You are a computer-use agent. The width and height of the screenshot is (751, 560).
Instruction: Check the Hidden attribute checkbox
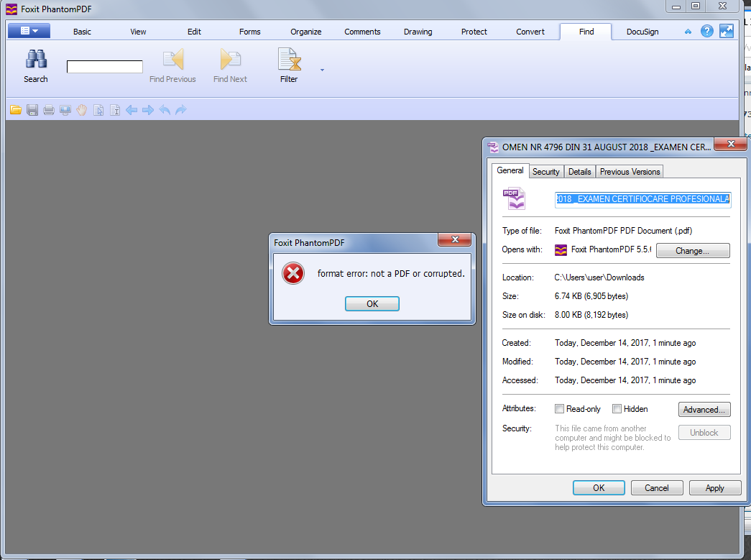coord(617,409)
